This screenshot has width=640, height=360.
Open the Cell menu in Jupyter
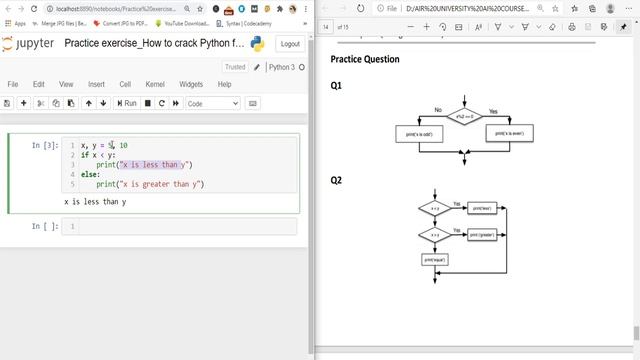[x=125, y=84]
